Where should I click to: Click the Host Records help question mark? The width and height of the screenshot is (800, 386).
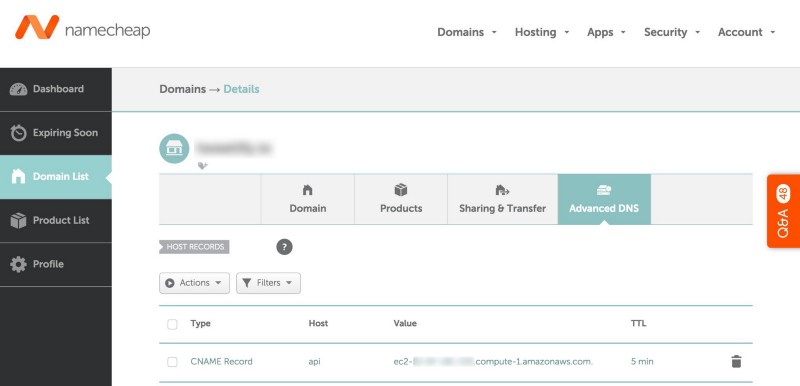click(x=284, y=247)
